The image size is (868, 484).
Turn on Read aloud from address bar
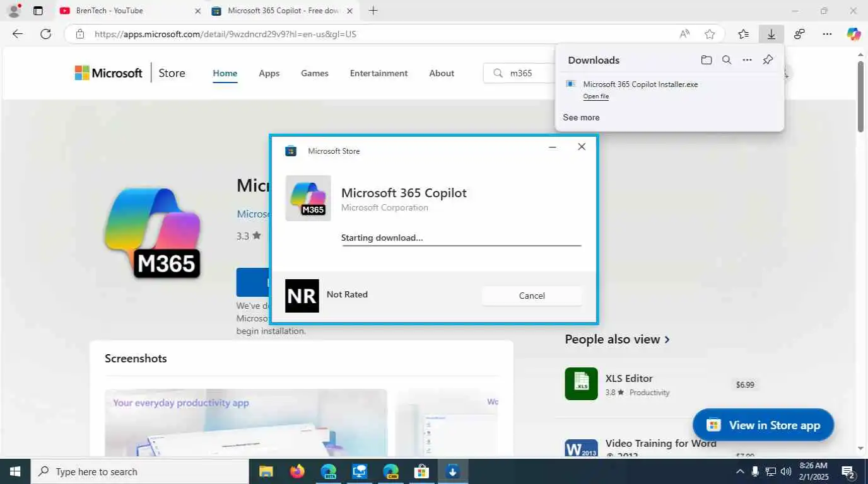684,34
